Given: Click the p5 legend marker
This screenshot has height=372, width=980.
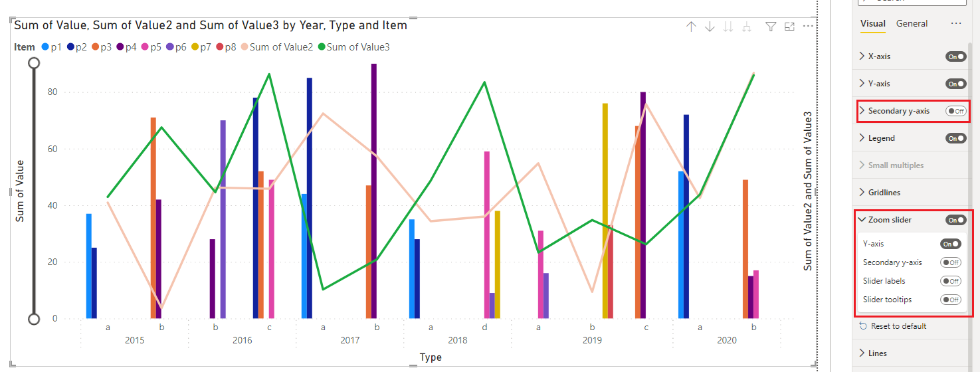Looking at the screenshot, I should (145, 47).
